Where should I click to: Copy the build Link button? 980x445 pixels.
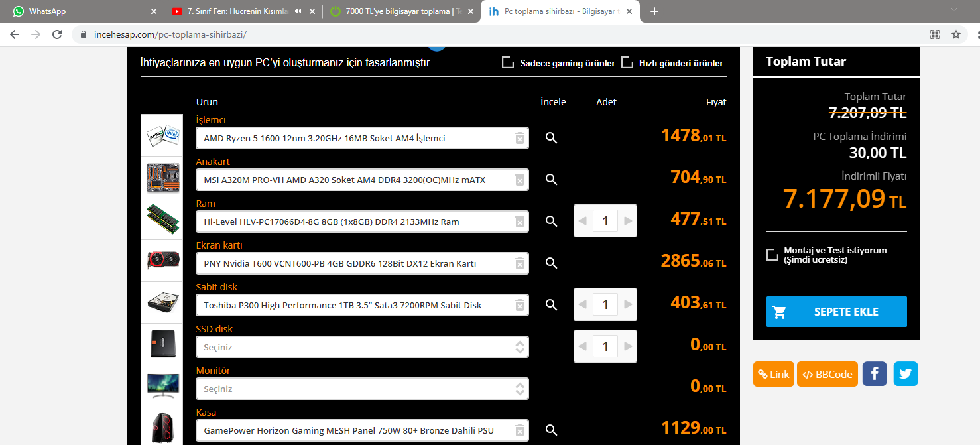(x=774, y=374)
